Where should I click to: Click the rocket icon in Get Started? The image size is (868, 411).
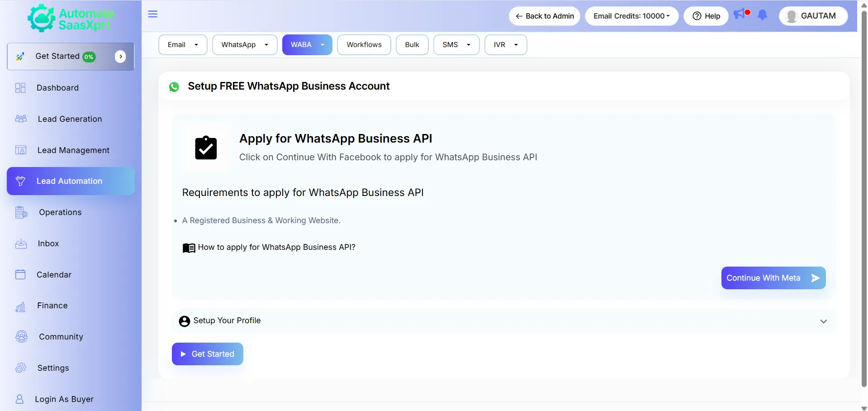tap(20, 57)
